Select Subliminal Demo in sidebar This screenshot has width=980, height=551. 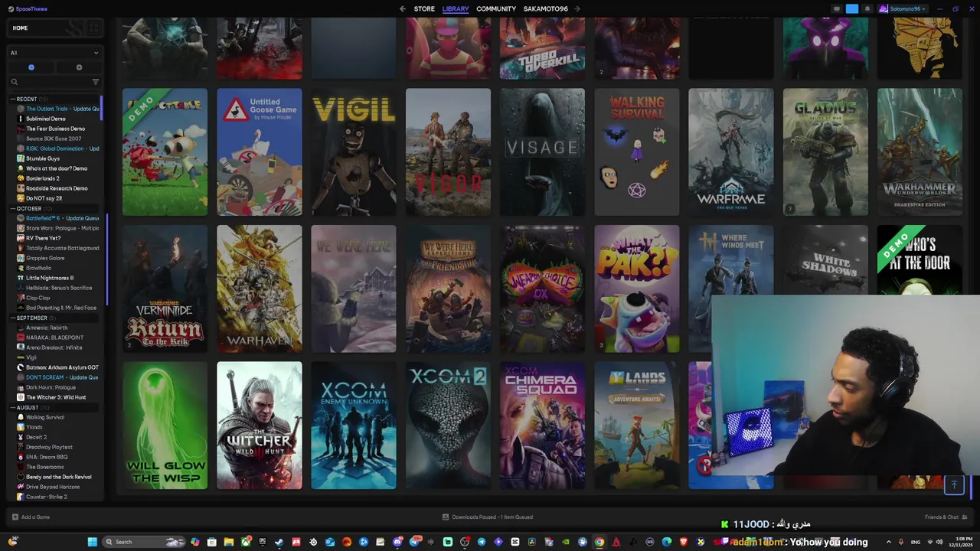point(57,119)
